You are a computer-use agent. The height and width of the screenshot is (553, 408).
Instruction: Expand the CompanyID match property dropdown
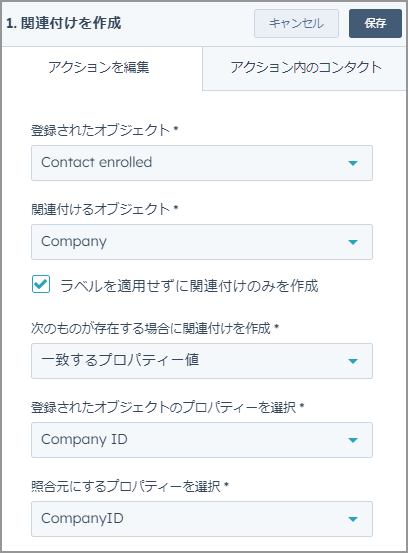(x=202, y=519)
